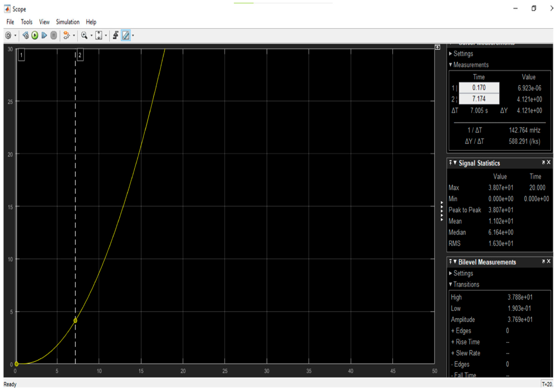Click cursor 1 time field 0.170
The image size is (558, 392).
(x=479, y=87)
